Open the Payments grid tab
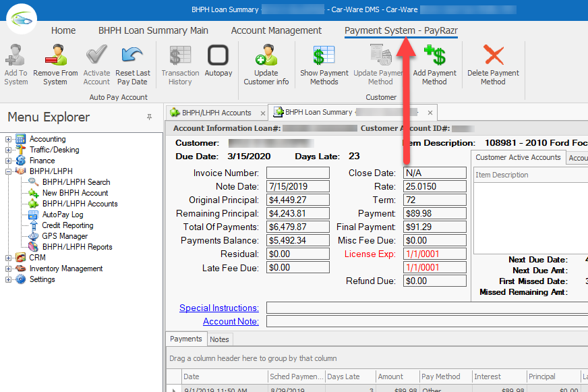The image size is (588, 392). coord(186,339)
